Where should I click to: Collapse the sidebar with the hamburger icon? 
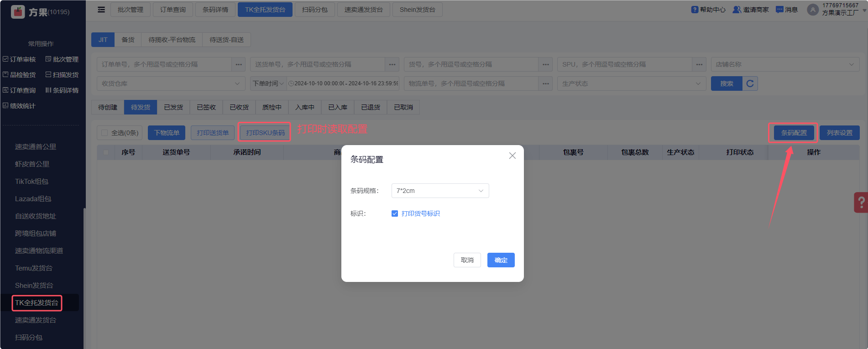[x=101, y=10]
